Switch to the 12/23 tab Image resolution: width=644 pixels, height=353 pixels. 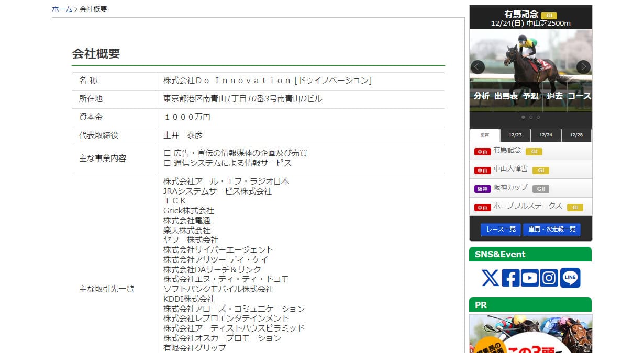(515, 135)
